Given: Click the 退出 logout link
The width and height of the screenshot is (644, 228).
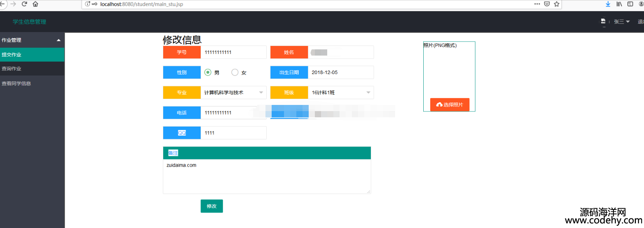Looking at the screenshot, I should [641, 22].
